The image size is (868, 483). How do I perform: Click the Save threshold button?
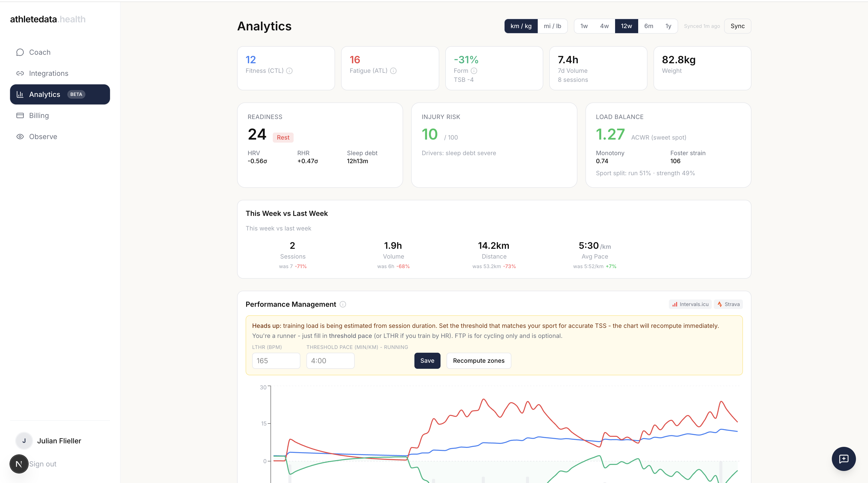point(427,361)
